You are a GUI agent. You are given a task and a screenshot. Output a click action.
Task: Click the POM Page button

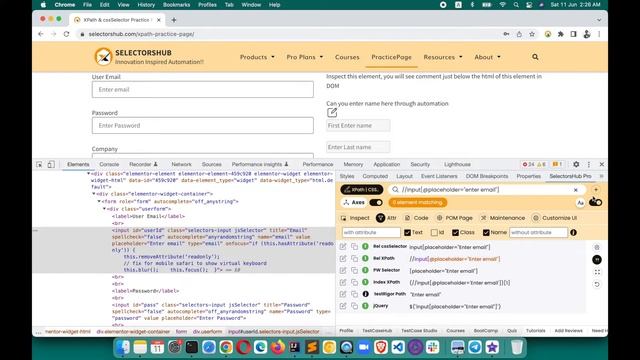(x=454, y=218)
